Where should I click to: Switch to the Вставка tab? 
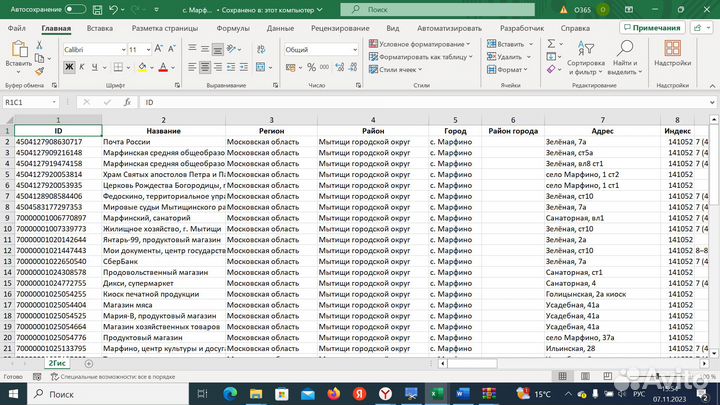(x=100, y=28)
